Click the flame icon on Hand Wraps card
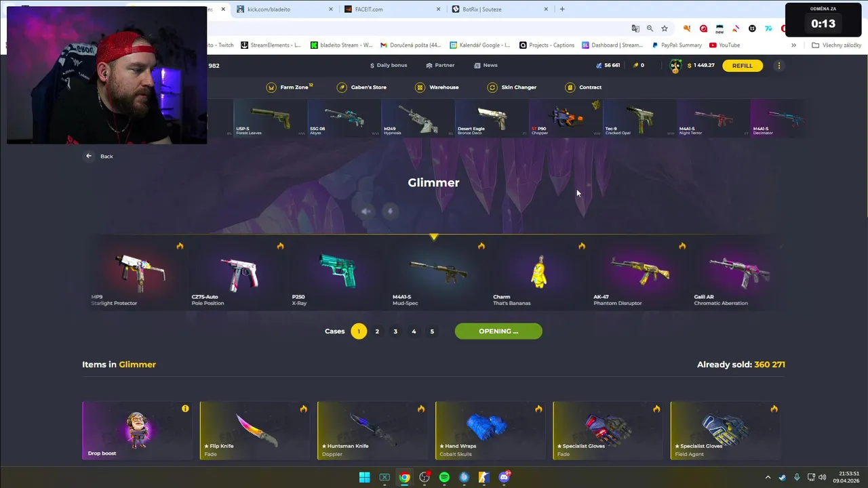 point(538,409)
